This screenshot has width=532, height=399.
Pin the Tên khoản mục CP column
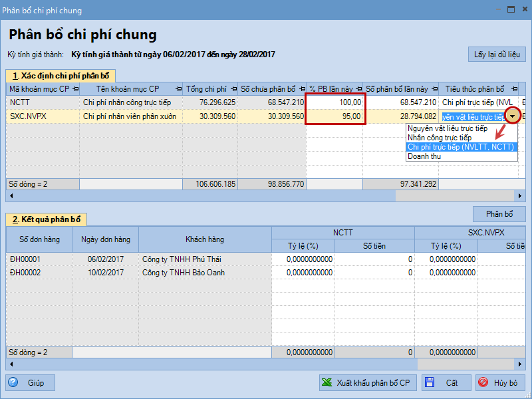tap(177, 89)
